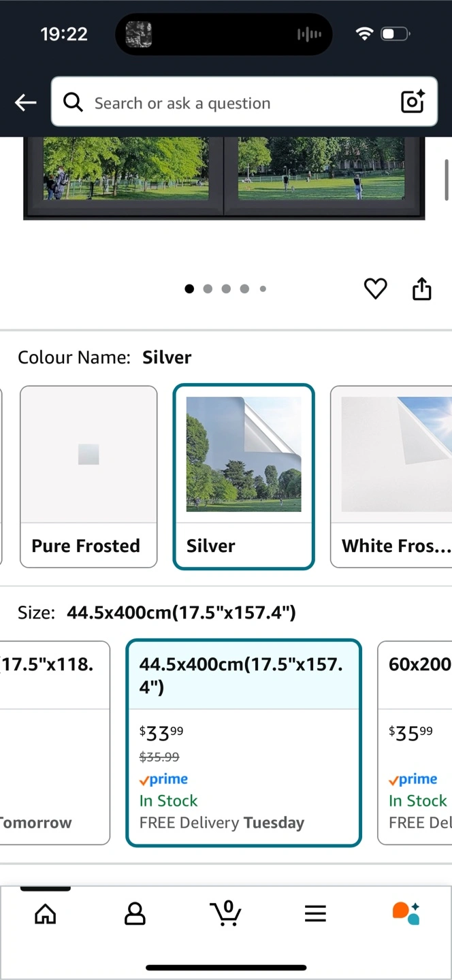The height and width of the screenshot is (980, 452).
Task: Open hamburger menu in bottom bar
Action: click(x=315, y=913)
